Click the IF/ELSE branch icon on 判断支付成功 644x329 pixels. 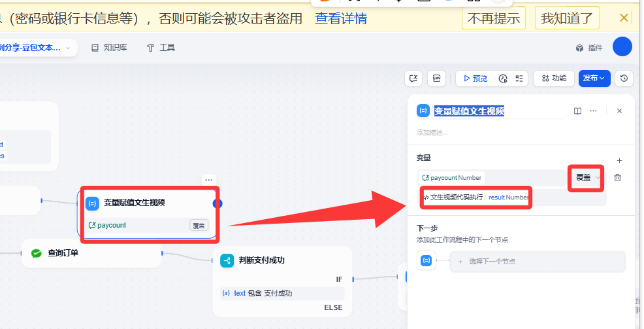(227, 260)
